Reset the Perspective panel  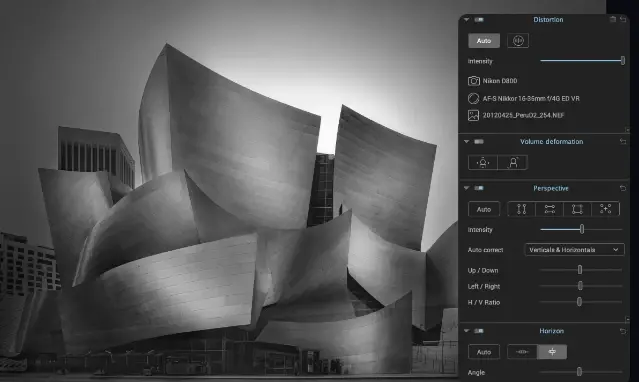pos(623,188)
